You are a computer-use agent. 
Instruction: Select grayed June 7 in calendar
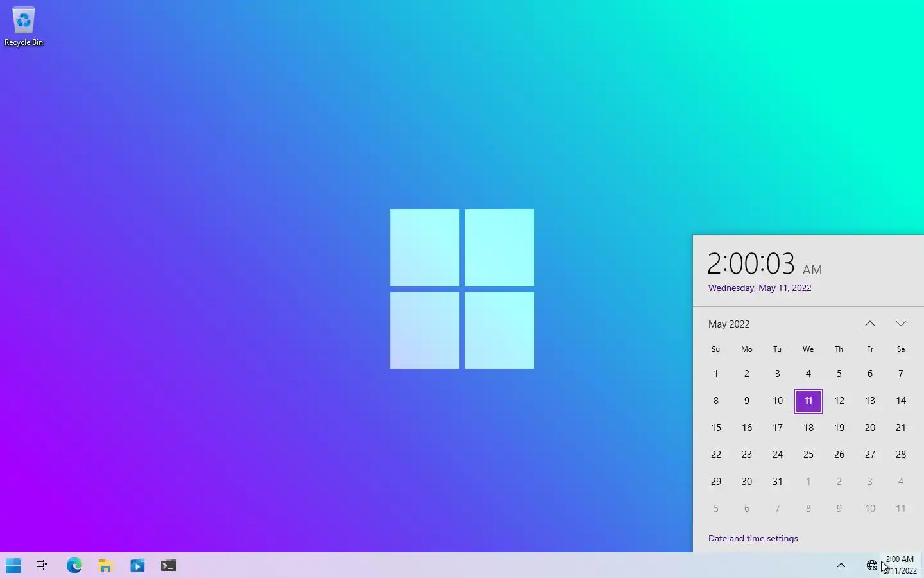click(778, 509)
